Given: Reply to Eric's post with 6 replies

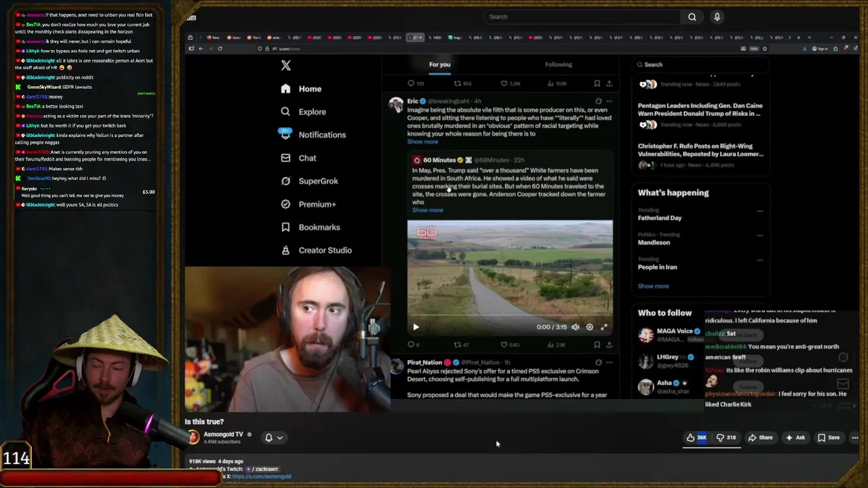Looking at the screenshot, I should click(x=413, y=345).
